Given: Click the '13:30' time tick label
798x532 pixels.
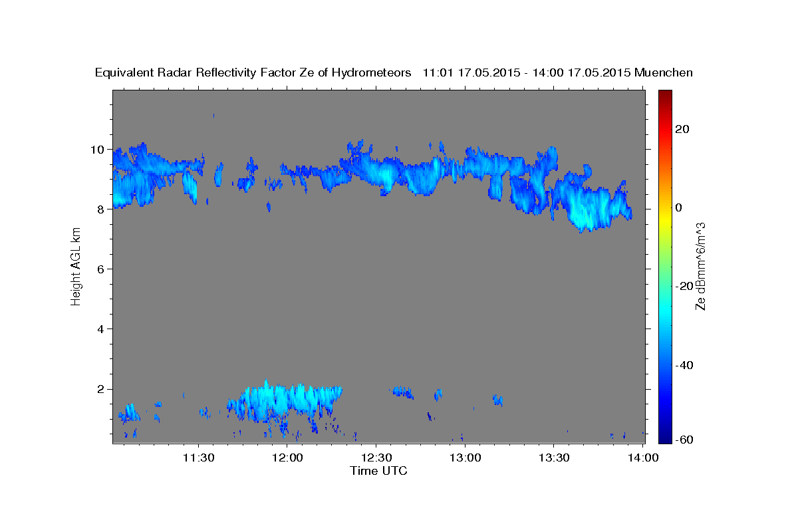Looking at the screenshot, I should (554, 458).
